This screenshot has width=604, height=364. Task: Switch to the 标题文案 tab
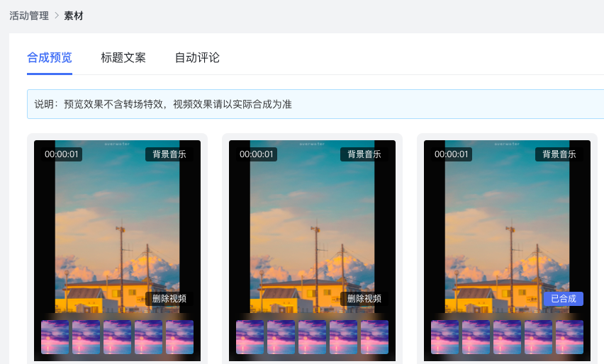(123, 57)
